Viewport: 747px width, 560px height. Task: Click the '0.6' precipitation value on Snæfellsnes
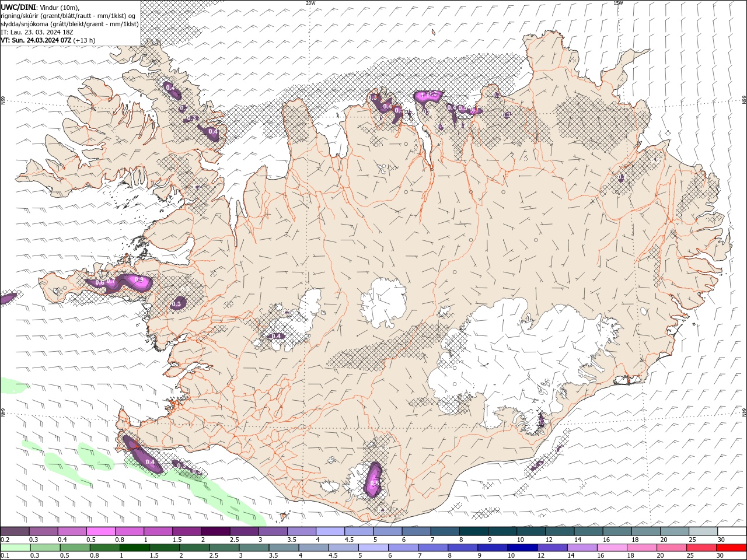[x=99, y=283]
